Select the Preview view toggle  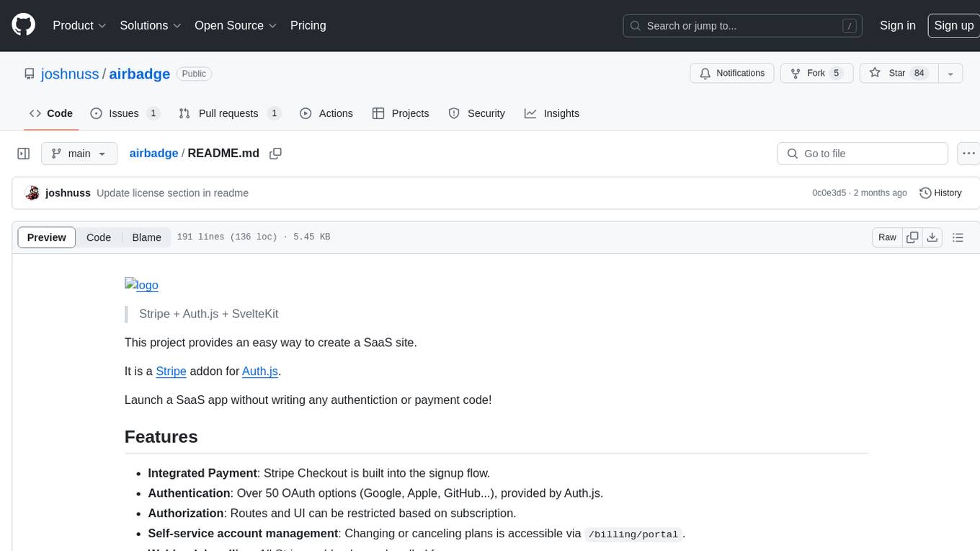pyautogui.click(x=47, y=237)
